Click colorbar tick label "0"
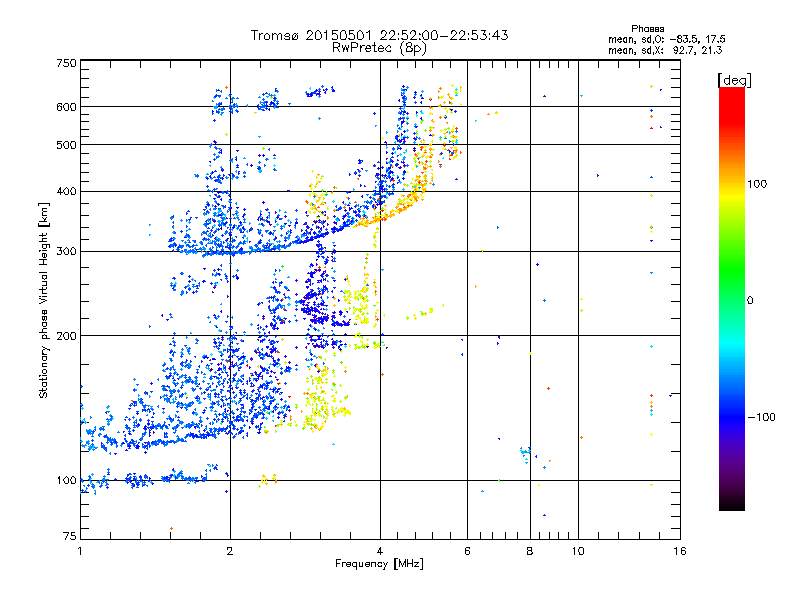800x600 pixels. (750, 301)
